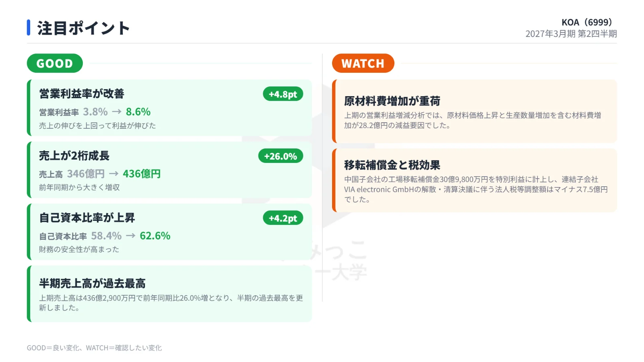Screen dimensions: 644x362
Task: Open the 営業利益率が改善 card heading
Action: [x=82, y=94]
